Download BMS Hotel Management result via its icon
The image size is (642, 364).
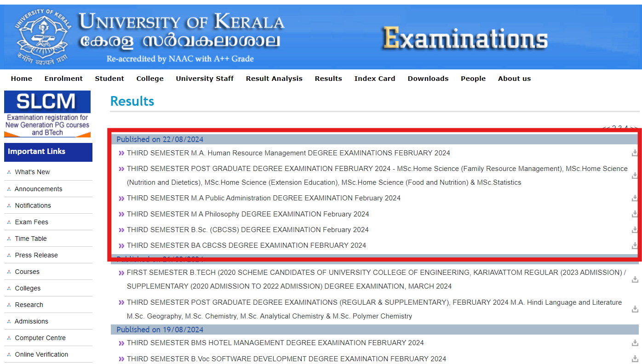click(x=635, y=343)
